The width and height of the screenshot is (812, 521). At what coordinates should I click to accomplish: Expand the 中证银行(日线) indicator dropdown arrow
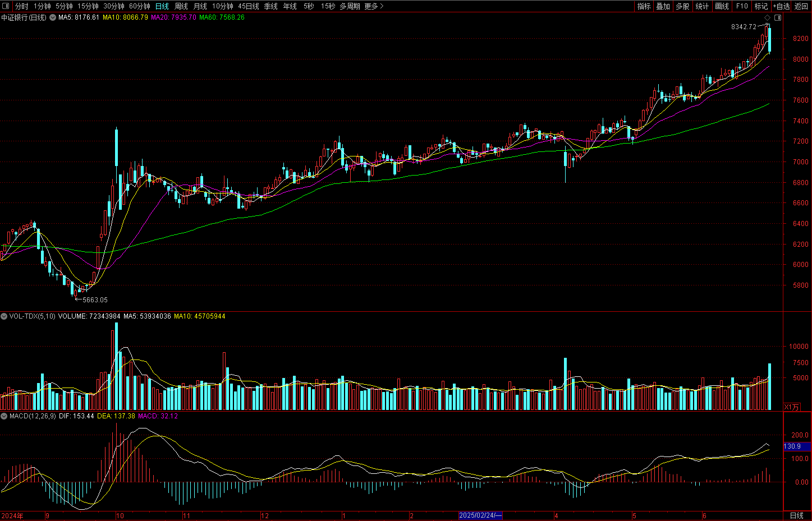click(53, 18)
